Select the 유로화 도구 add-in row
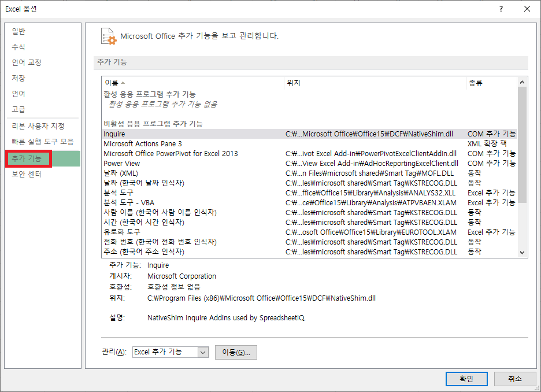This screenshot has height=392, width=541. (x=309, y=232)
